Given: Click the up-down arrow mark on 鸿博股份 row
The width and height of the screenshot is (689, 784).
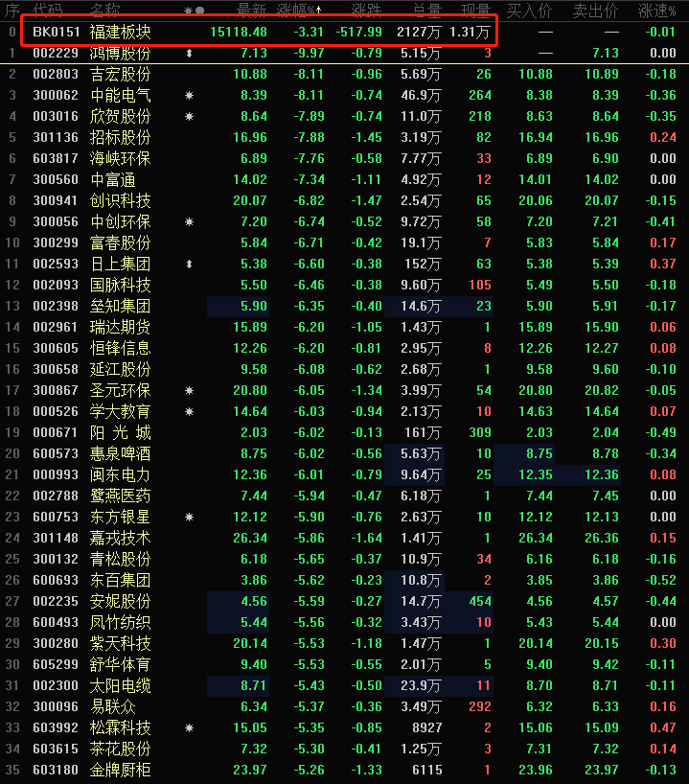Looking at the screenshot, I should 189,53.
